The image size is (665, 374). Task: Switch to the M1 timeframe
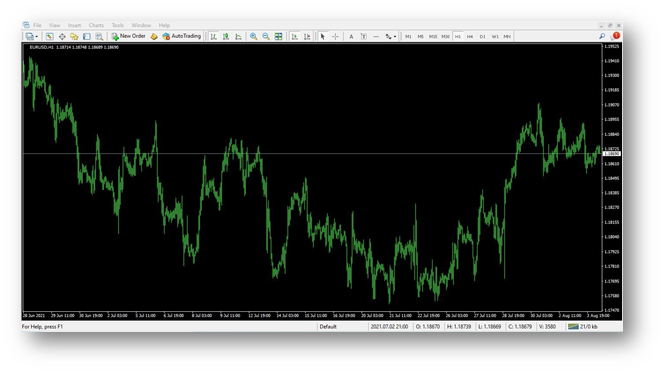click(x=408, y=36)
